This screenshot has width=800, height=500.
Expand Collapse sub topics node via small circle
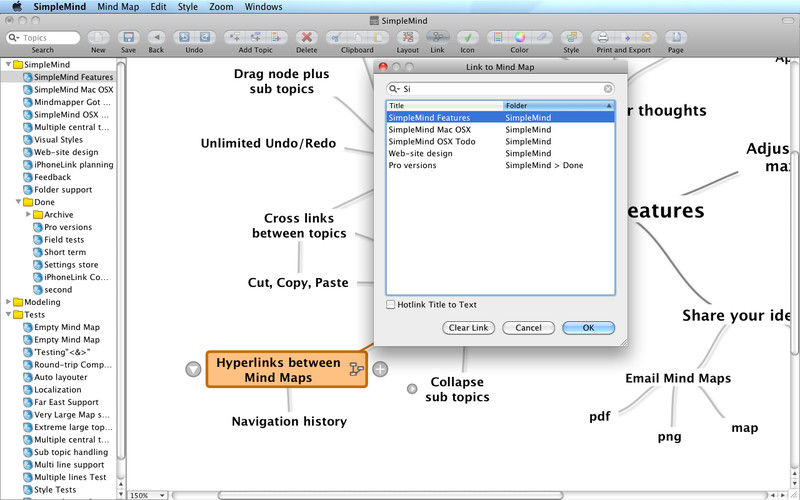(x=412, y=389)
